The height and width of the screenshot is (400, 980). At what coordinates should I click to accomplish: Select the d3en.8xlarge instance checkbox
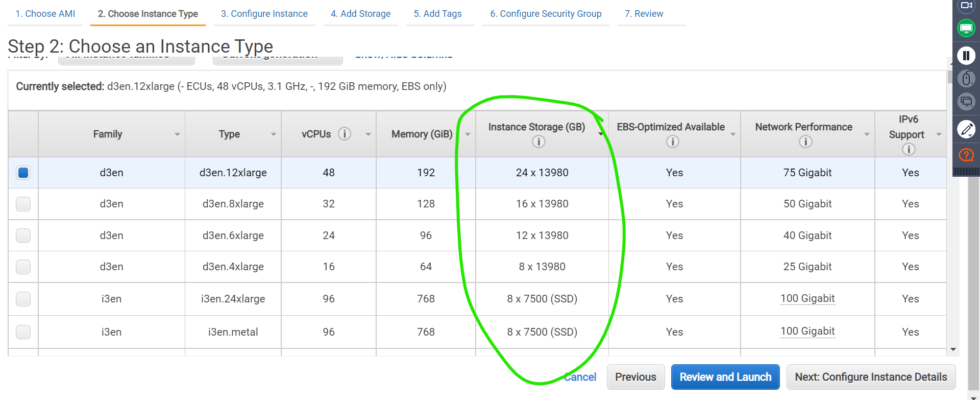23,204
